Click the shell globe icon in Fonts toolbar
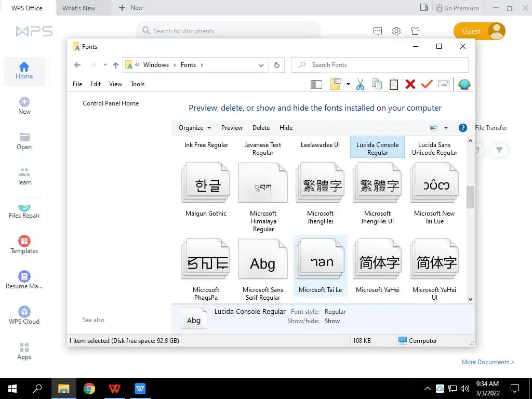Image resolution: width=532 pixels, height=399 pixels. 464,84
